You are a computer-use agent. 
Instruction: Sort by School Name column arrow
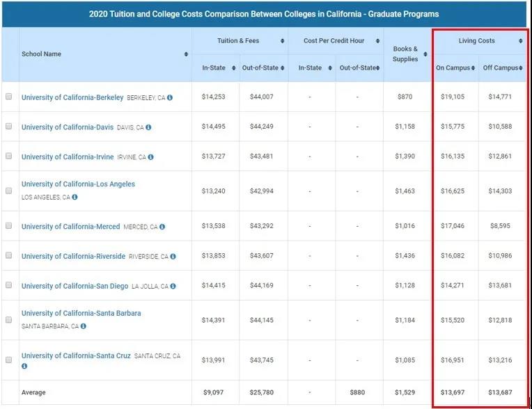pyautogui.click(x=186, y=54)
